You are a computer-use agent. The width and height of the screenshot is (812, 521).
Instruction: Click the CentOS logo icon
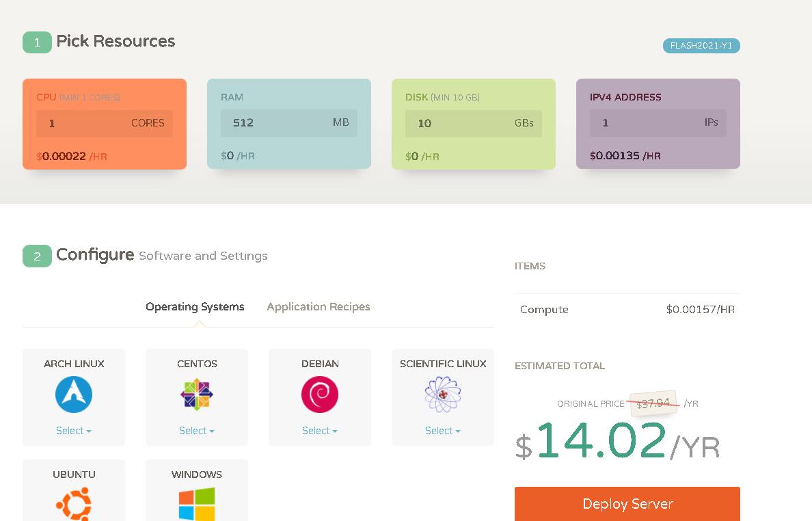pos(197,395)
